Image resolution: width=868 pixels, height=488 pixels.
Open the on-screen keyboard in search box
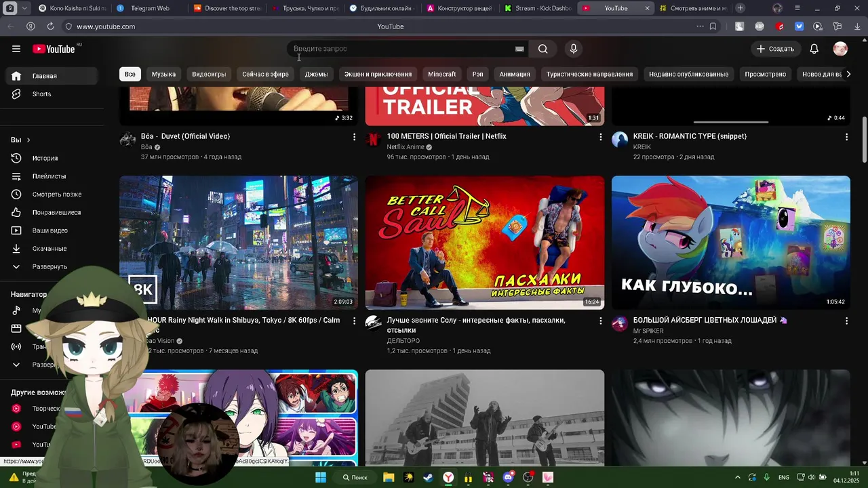[x=519, y=49]
